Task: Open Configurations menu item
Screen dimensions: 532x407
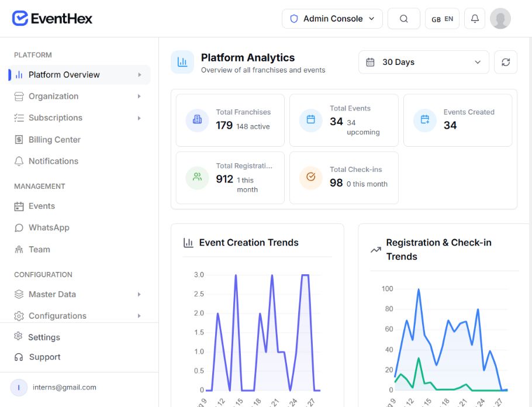Action: click(79, 316)
